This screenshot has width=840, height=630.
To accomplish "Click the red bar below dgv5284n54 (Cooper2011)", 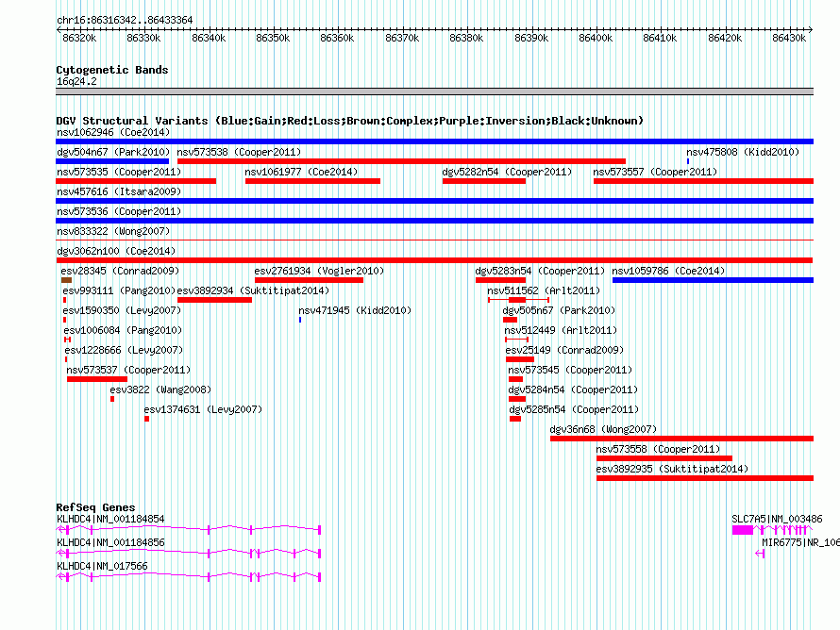I will click(517, 399).
